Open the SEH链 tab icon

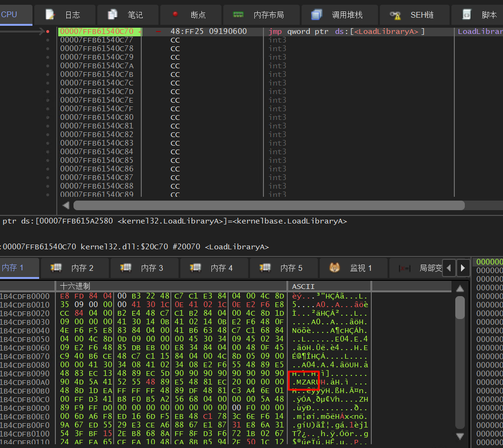click(x=395, y=15)
